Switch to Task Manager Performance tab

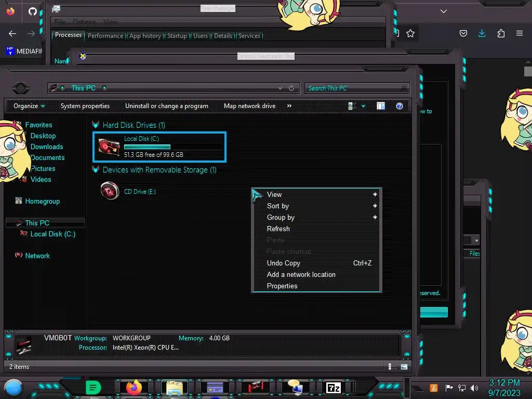click(105, 36)
